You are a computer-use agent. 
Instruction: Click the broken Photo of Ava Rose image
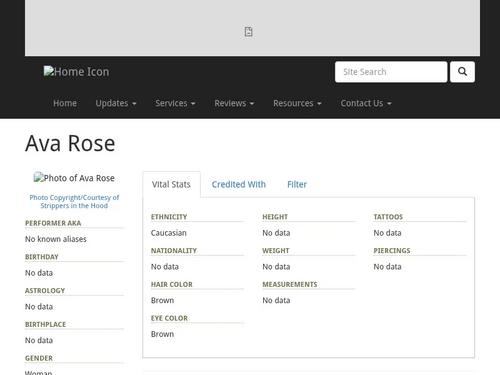pyautogui.click(x=74, y=178)
